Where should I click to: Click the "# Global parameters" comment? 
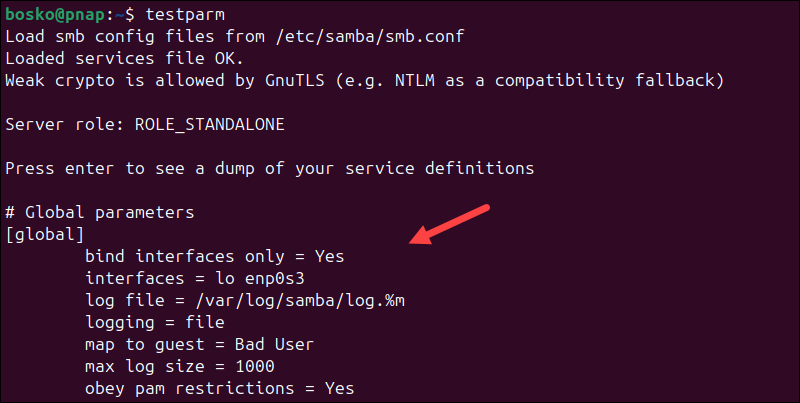[99, 212]
